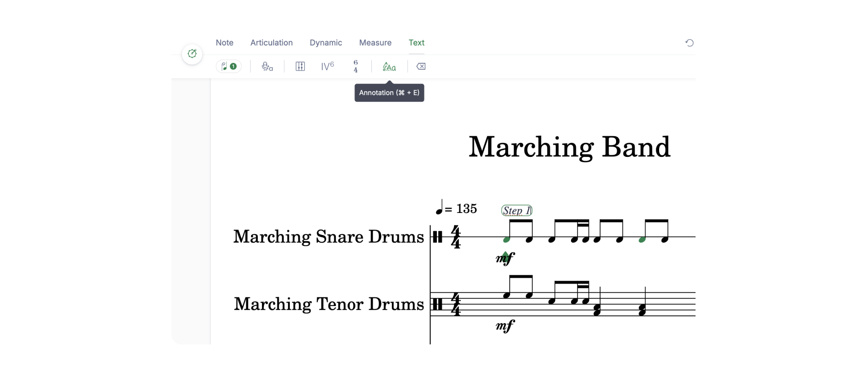Click the Marching Tenor Drums label
868x377 pixels.
tap(329, 304)
